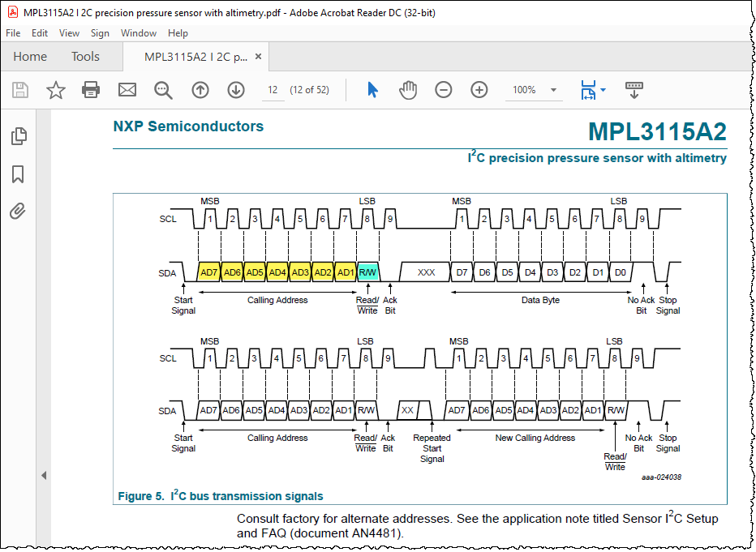The image size is (756, 552).
Task: Print the document with the printer icon
Action: (x=91, y=90)
